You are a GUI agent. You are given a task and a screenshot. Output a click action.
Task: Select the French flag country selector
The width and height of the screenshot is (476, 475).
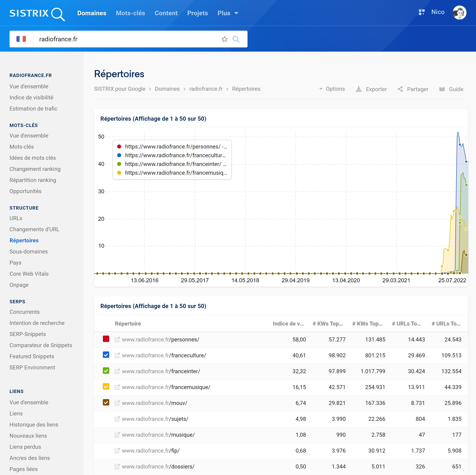(21, 39)
